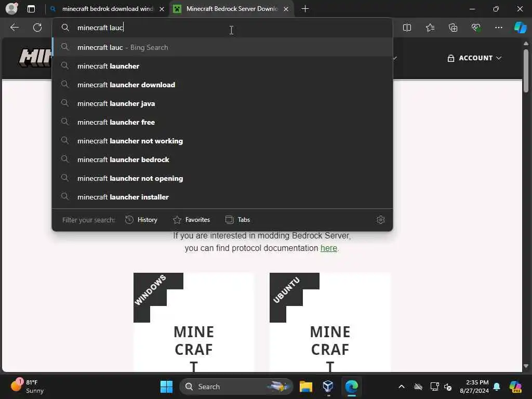
Task: Click the page vertical scrollbar thumb
Action: click(x=526, y=71)
